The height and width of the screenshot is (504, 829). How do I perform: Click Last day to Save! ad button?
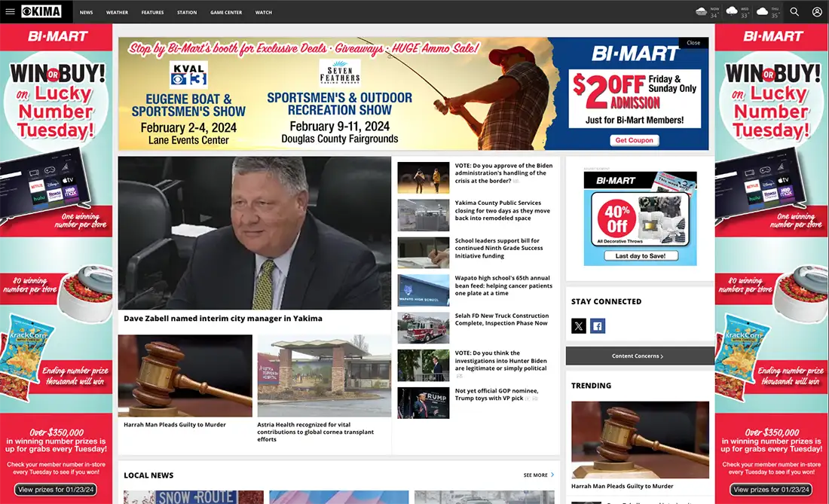click(641, 255)
